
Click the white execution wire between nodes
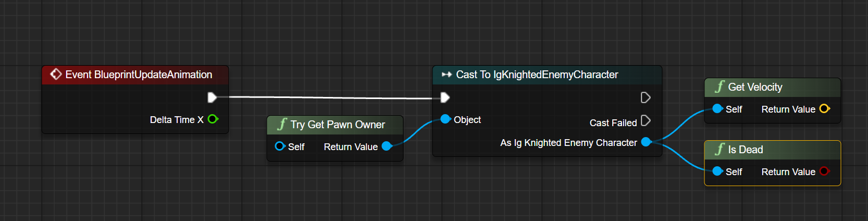[x=330, y=97]
